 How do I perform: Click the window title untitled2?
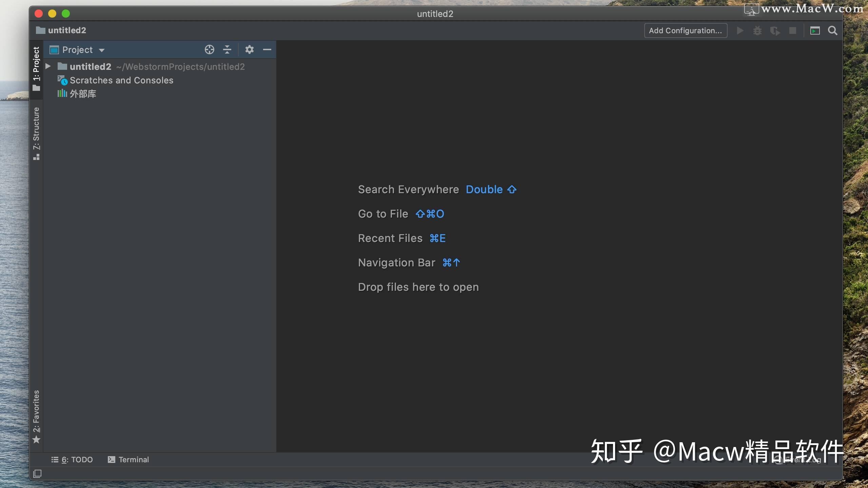435,14
